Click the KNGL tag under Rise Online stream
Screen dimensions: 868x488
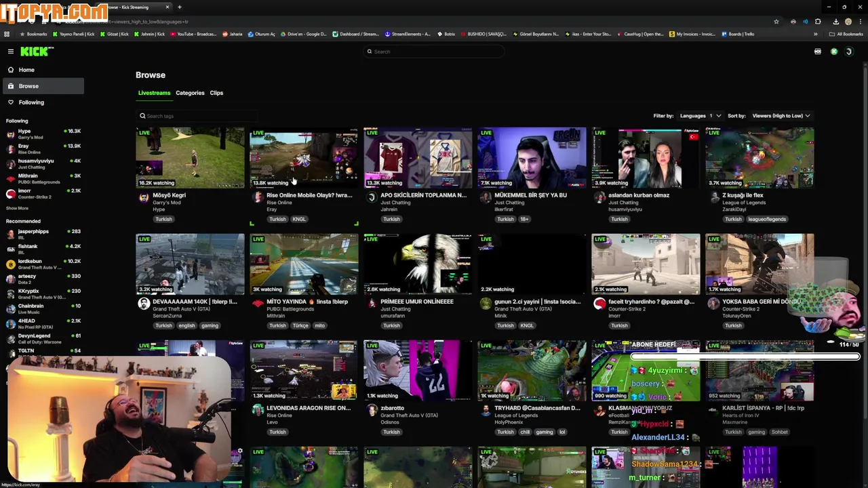click(299, 219)
